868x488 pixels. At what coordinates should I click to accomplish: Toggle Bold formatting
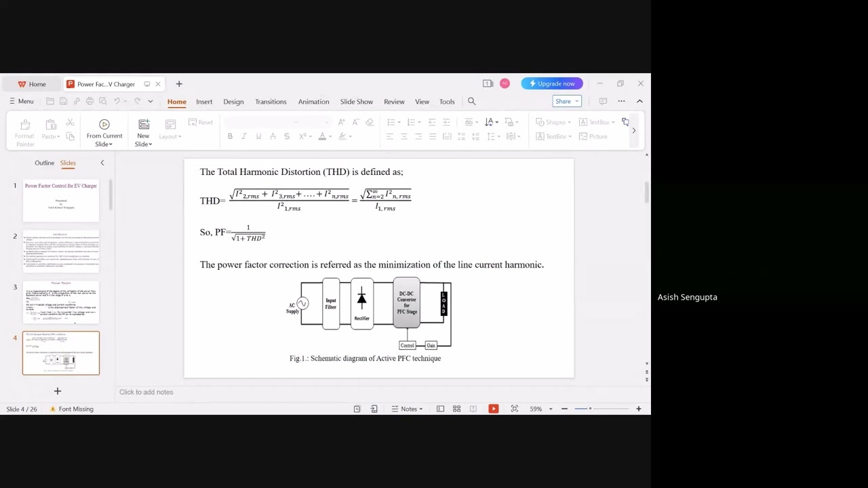pos(230,136)
